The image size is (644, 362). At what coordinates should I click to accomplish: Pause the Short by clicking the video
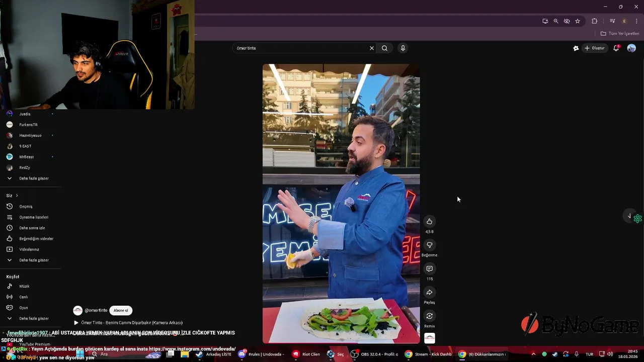[x=341, y=204]
